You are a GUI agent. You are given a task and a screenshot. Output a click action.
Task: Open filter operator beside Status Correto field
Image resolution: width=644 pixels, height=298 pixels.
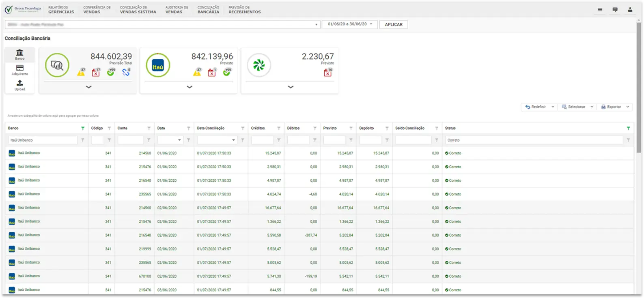click(x=628, y=140)
